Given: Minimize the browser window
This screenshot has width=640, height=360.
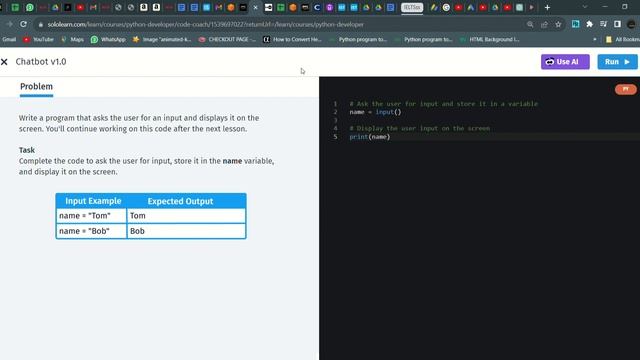Looking at the screenshot, I should [605, 7].
